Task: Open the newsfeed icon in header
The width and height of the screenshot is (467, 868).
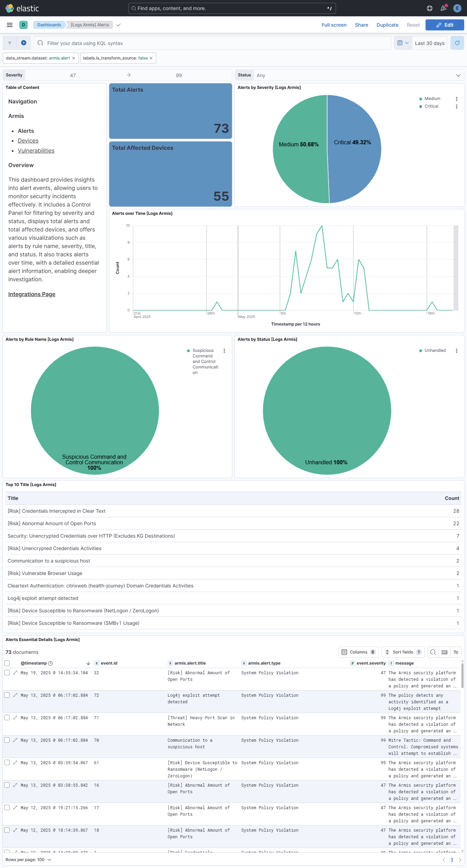Action: click(443, 8)
